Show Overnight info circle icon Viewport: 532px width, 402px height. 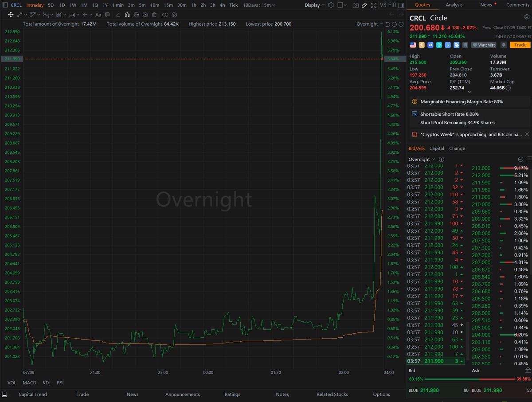click(442, 159)
